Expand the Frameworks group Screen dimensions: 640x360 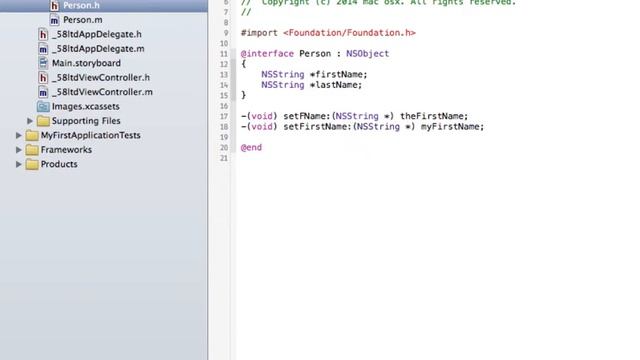(18, 150)
